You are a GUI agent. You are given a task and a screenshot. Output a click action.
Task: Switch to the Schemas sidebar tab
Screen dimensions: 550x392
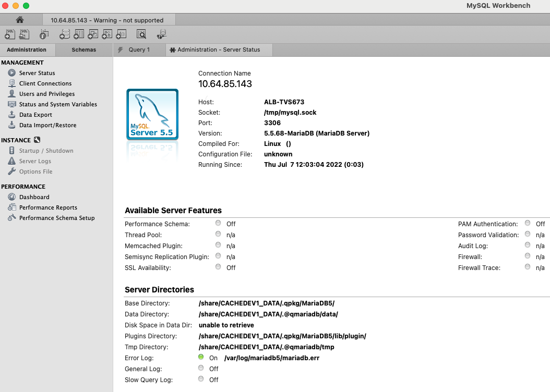pyautogui.click(x=84, y=50)
